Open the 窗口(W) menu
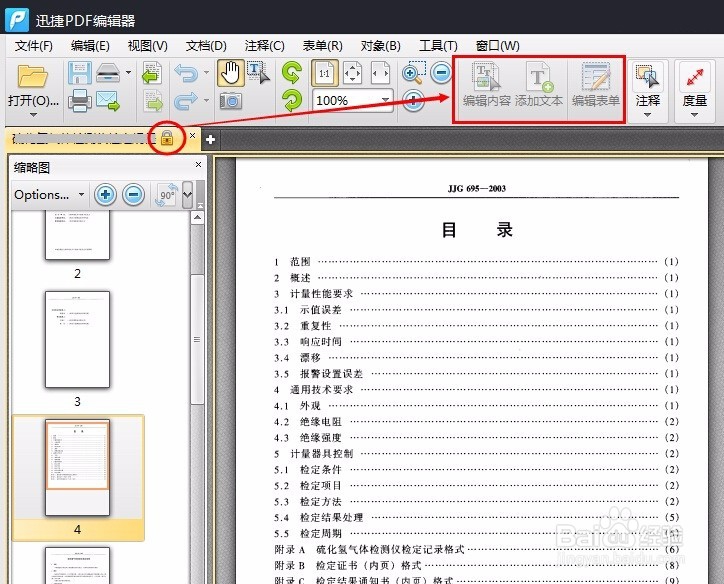Screen dimensions: 724x584 497,46
